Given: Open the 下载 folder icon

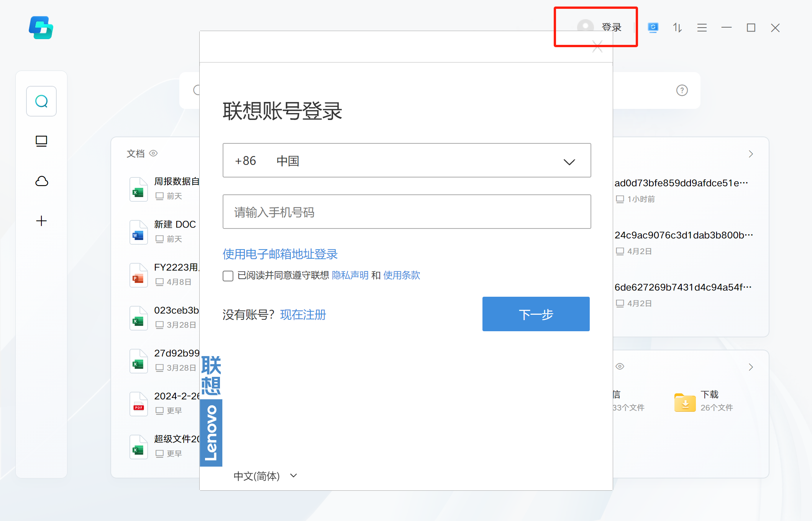Looking at the screenshot, I should click(x=685, y=403).
